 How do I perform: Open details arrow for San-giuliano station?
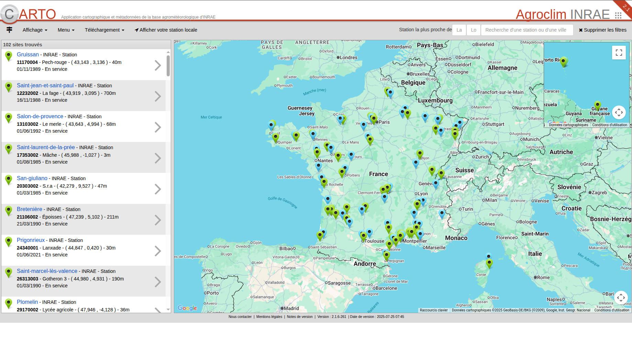point(158,189)
